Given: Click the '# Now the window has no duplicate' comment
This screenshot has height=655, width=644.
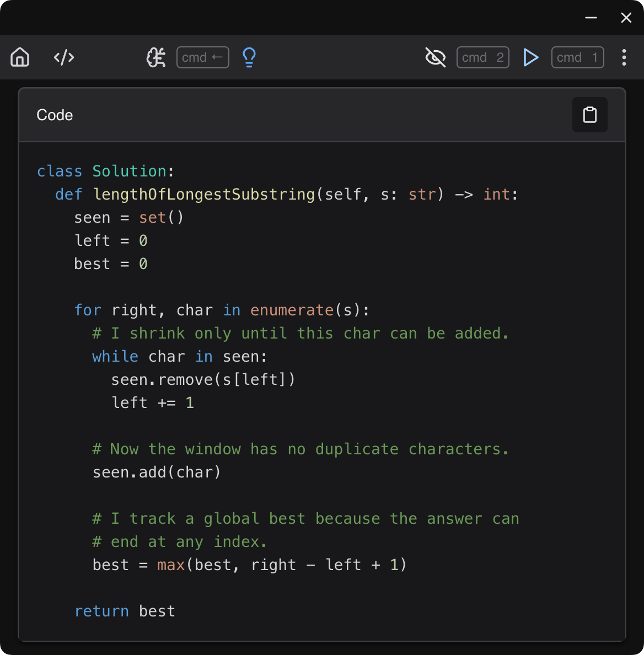Looking at the screenshot, I should pos(300,449).
